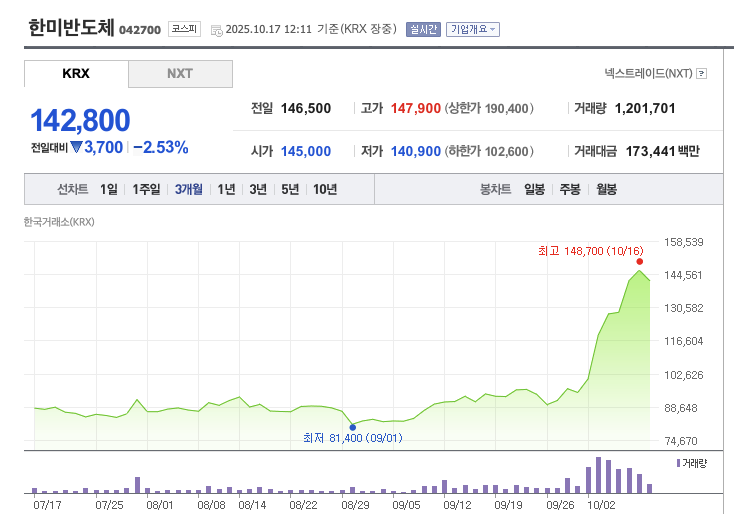The image size is (734, 514).
Task: Click the help icon next to 넥스트레이드(NXT)
Action: point(701,73)
